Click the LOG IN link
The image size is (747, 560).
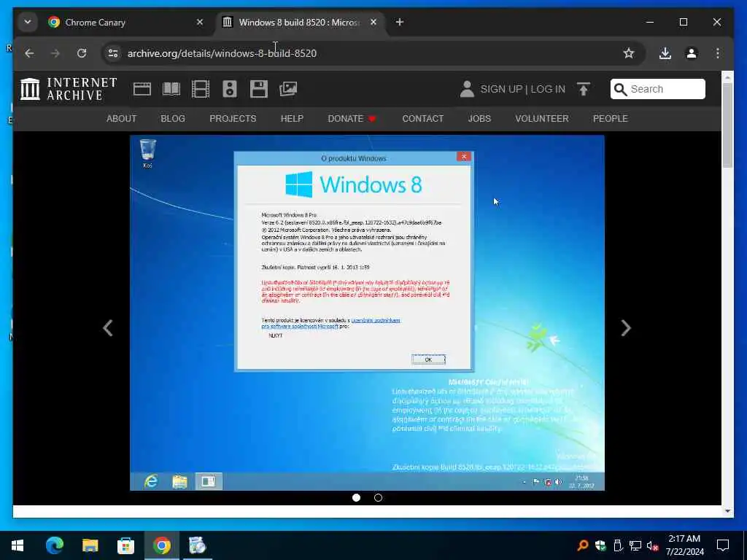(x=548, y=89)
